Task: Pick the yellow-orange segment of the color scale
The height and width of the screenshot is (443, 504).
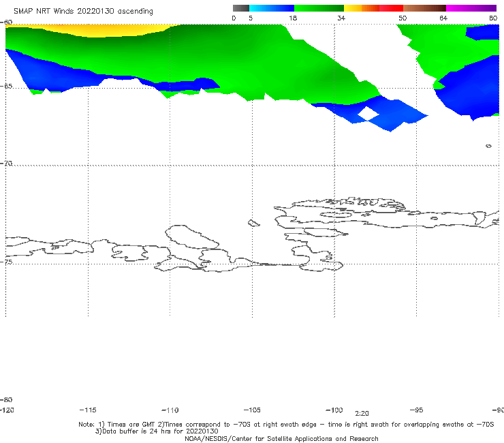Action: [362, 8]
